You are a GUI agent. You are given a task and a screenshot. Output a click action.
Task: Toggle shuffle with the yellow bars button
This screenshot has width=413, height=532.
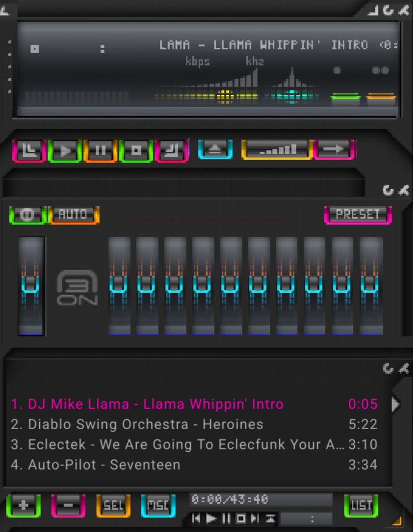277,149
